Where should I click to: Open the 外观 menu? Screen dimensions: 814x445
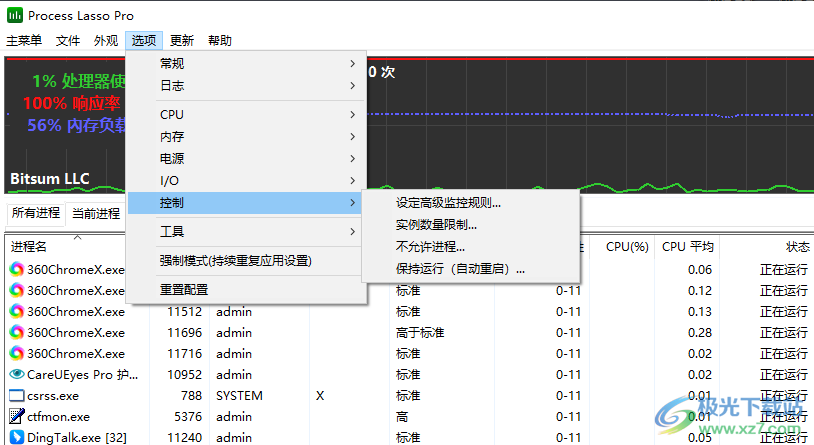(x=106, y=41)
